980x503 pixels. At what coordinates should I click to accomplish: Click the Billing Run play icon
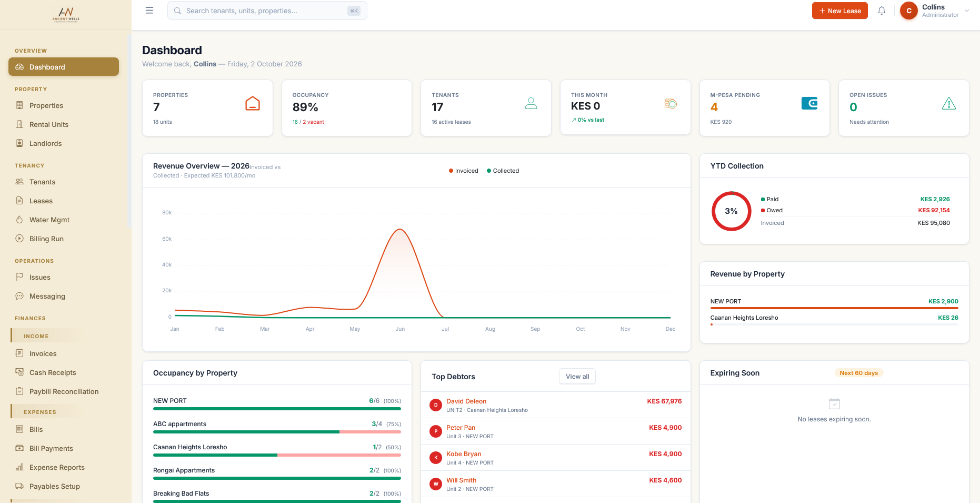pyautogui.click(x=19, y=239)
